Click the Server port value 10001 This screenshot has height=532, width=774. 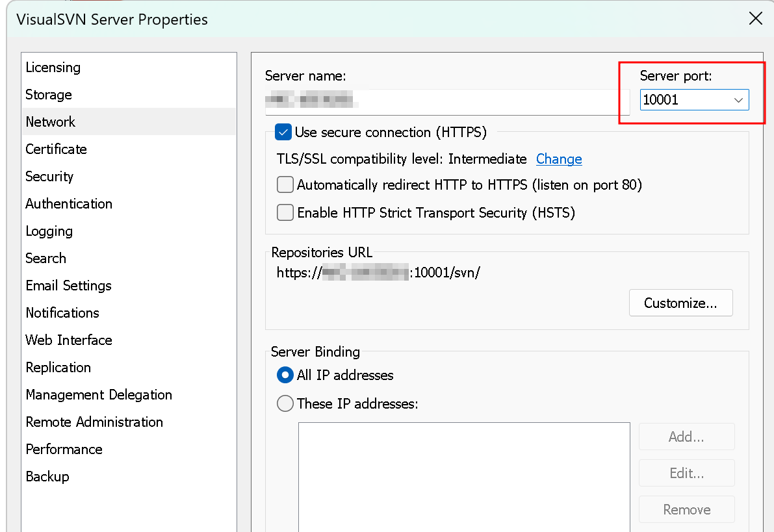(660, 100)
